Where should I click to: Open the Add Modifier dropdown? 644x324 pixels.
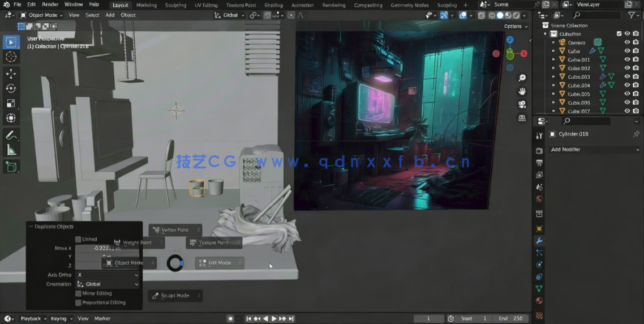coord(594,150)
